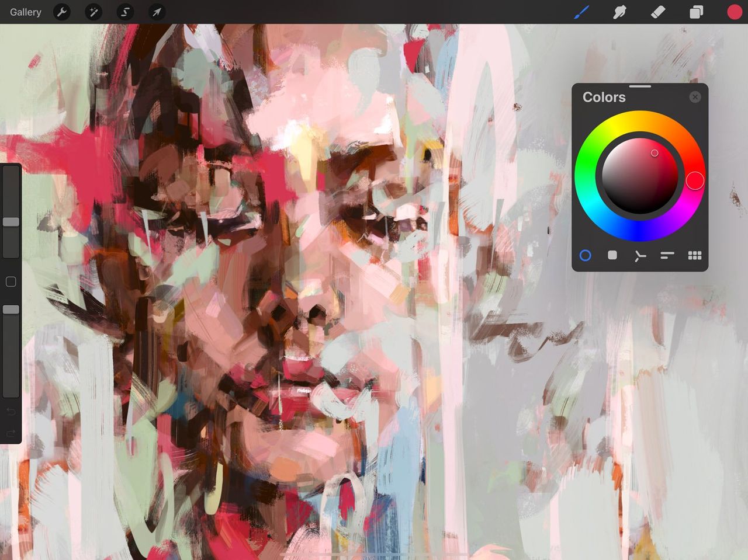Switch to the Value sliders tab
This screenshot has width=748, height=560.
667,255
